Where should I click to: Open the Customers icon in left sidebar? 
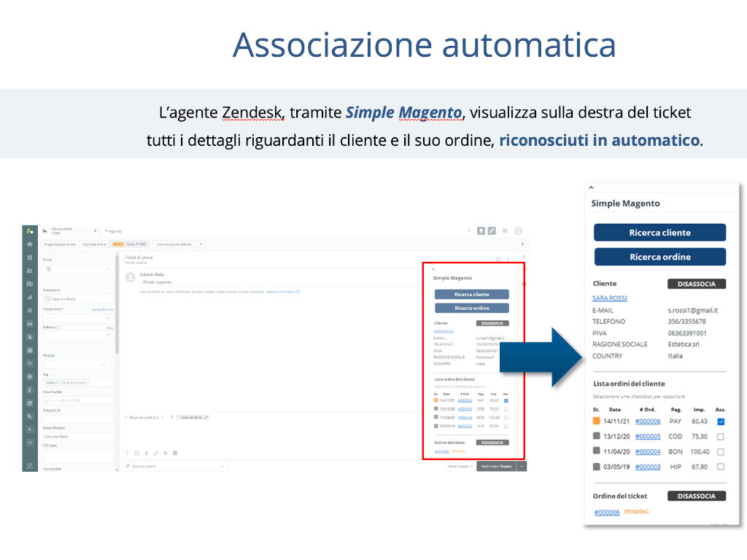[30, 271]
